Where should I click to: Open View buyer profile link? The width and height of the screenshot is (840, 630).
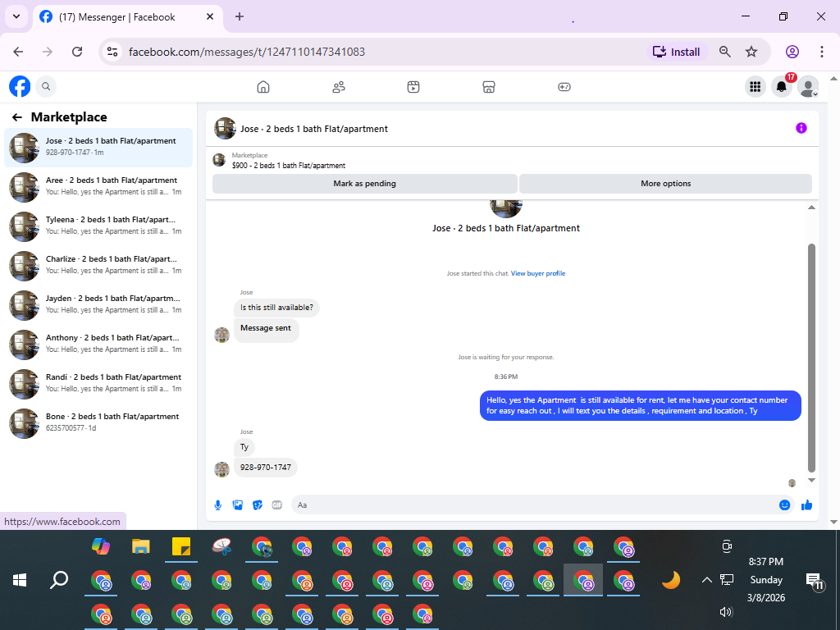point(538,273)
